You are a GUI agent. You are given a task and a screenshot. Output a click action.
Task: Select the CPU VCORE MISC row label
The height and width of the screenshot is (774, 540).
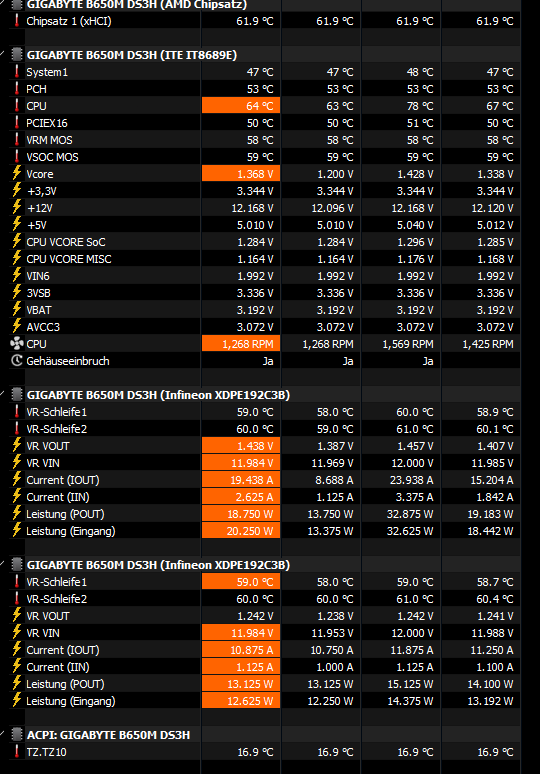[69, 259]
